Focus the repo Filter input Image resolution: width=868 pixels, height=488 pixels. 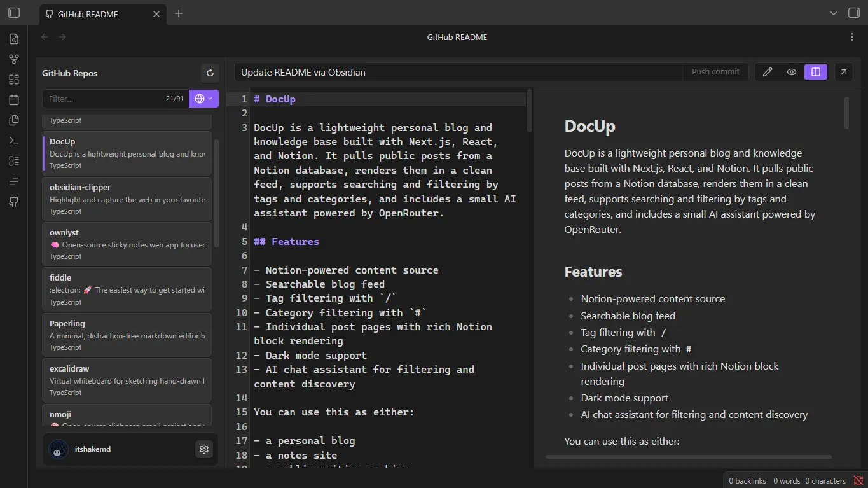(x=114, y=99)
